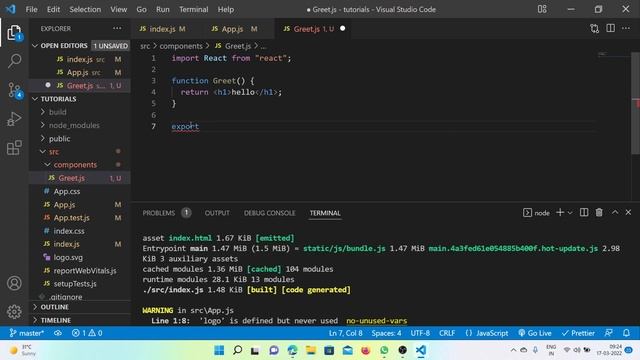Split the editor to the right
640x360 pixels.
click(610, 28)
